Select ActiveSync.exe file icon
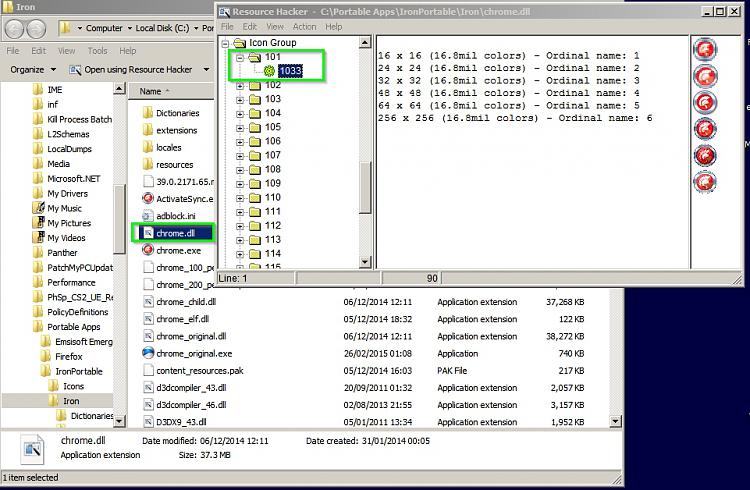 tap(148, 199)
